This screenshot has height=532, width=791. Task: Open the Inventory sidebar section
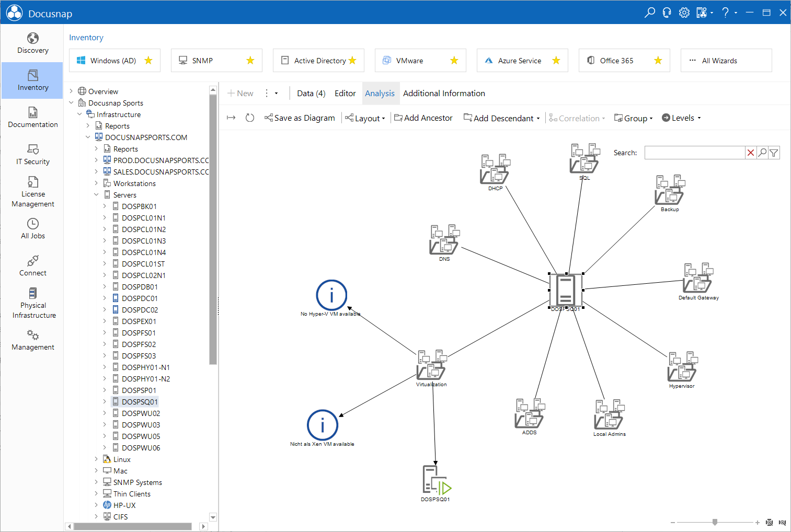tap(32, 80)
